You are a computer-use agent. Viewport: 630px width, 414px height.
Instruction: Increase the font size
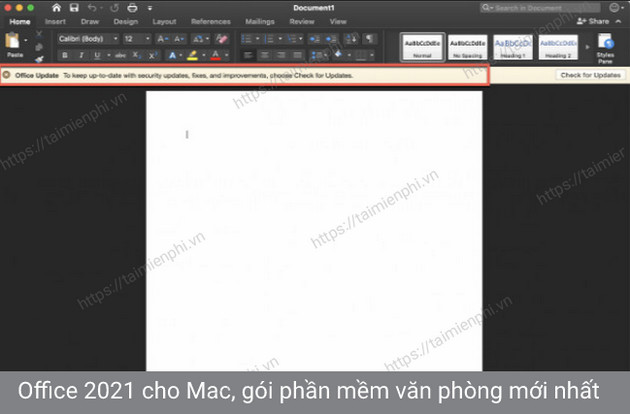pos(162,39)
